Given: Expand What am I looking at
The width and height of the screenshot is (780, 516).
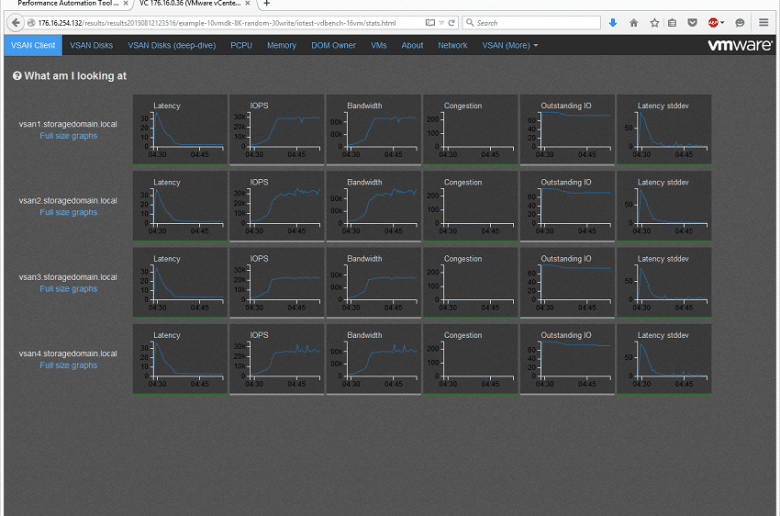Looking at the screenshot, I should pos(70,76).
